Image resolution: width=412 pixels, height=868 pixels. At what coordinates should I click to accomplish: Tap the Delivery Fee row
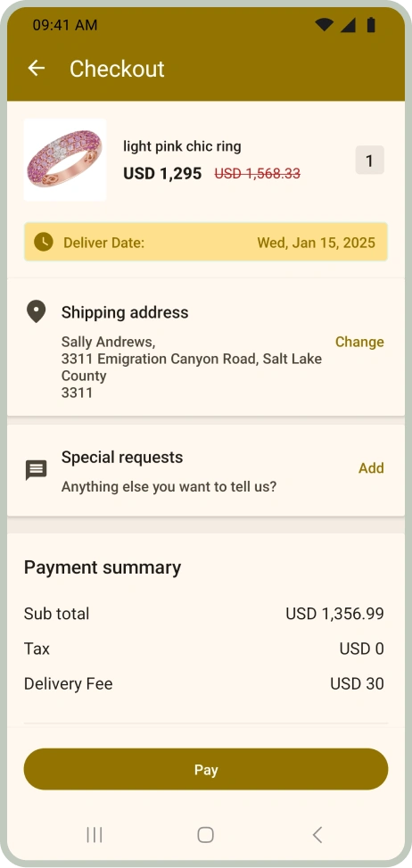coord(204,683)
